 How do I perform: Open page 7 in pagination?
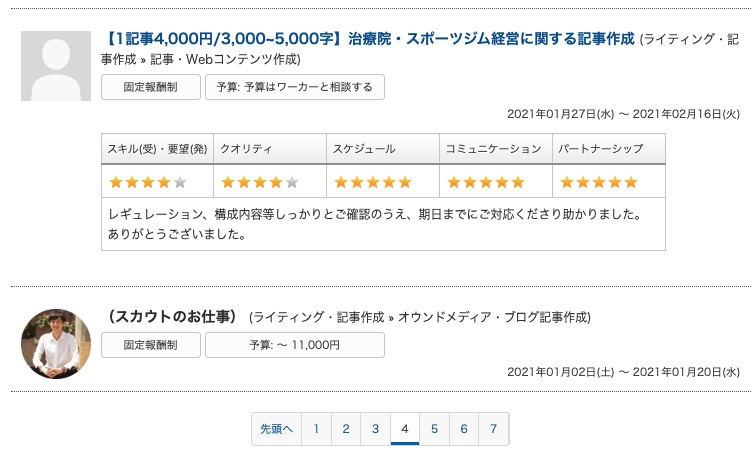pyautogui.click(x=493, y=428)
